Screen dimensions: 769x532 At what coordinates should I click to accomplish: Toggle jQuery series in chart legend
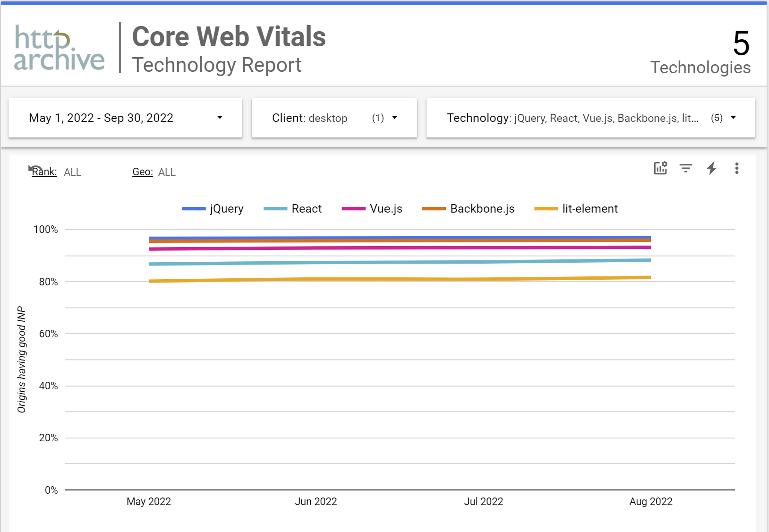[x=226, y=209]
